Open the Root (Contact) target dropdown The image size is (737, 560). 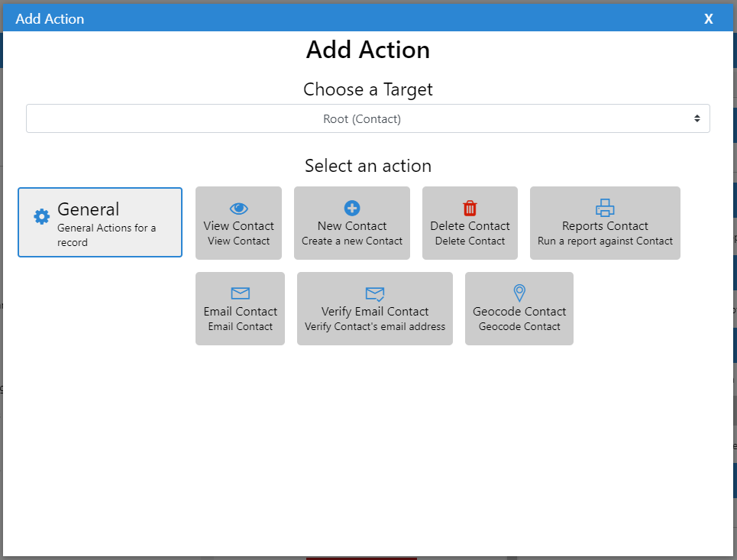click(361, 119)
